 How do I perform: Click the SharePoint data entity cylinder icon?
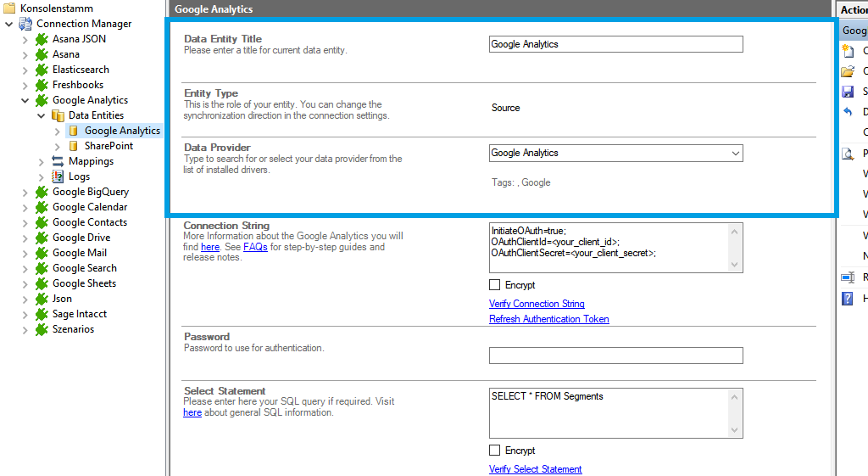point(74,146)
